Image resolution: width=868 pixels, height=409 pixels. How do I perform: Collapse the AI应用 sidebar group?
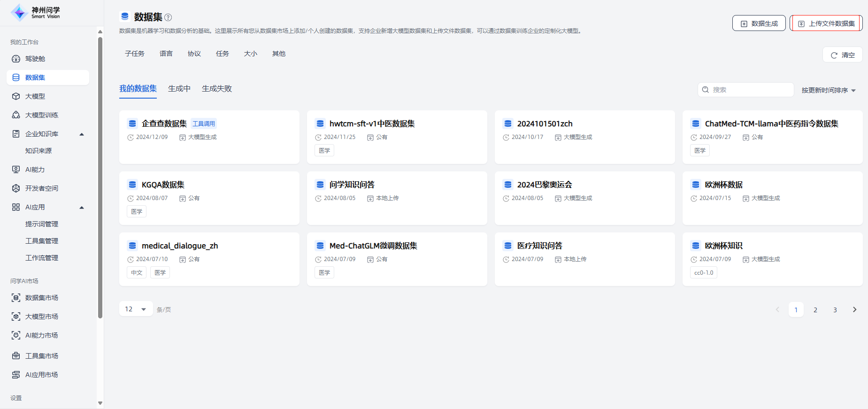tap(82, 208)
